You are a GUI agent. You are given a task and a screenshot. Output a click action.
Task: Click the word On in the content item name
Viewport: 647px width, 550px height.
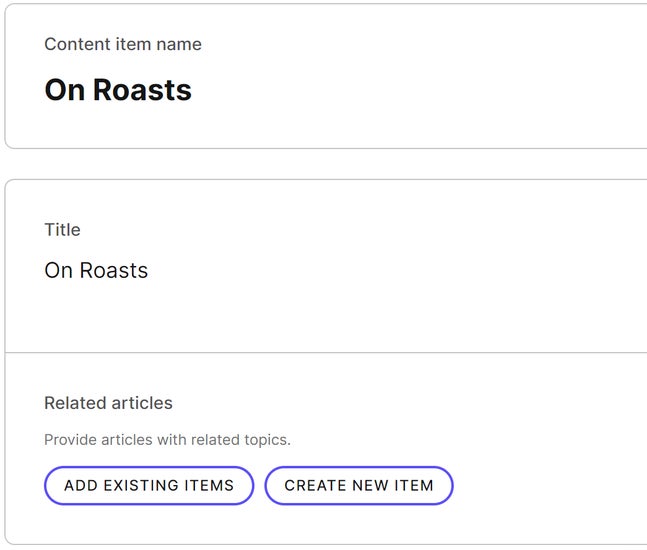click(x=65, y=90)
